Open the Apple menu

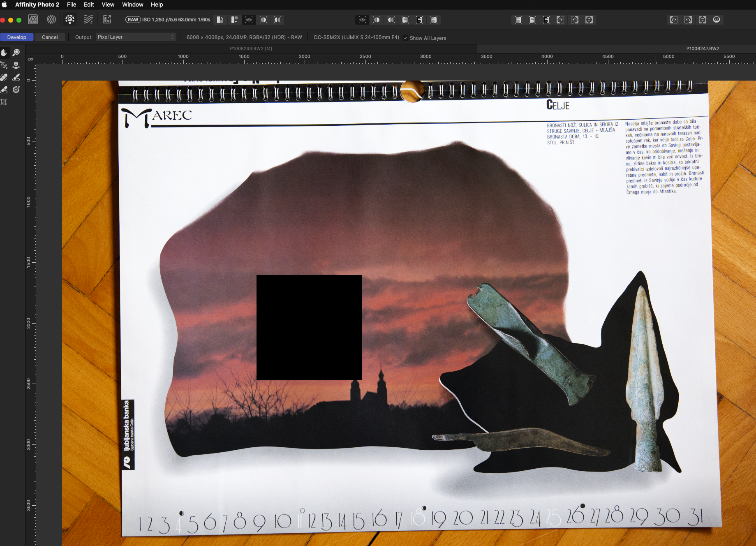5,5
